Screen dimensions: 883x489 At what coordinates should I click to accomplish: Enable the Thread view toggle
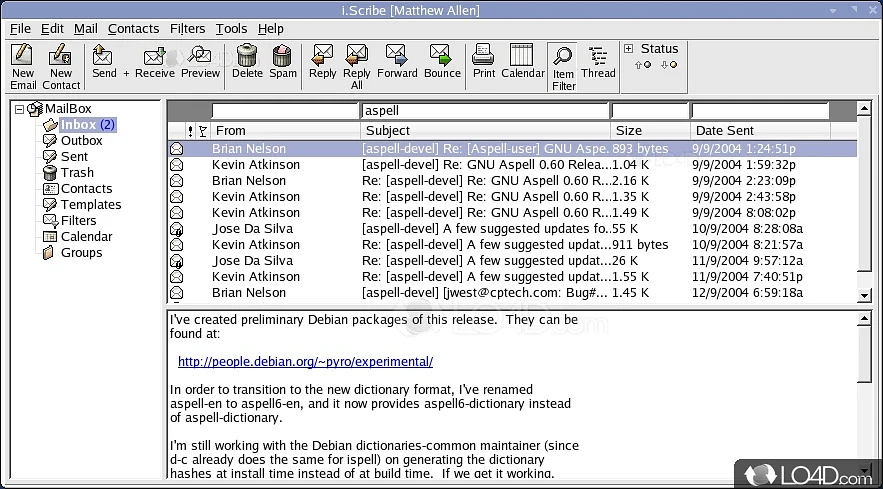click(x=598, y=60)
